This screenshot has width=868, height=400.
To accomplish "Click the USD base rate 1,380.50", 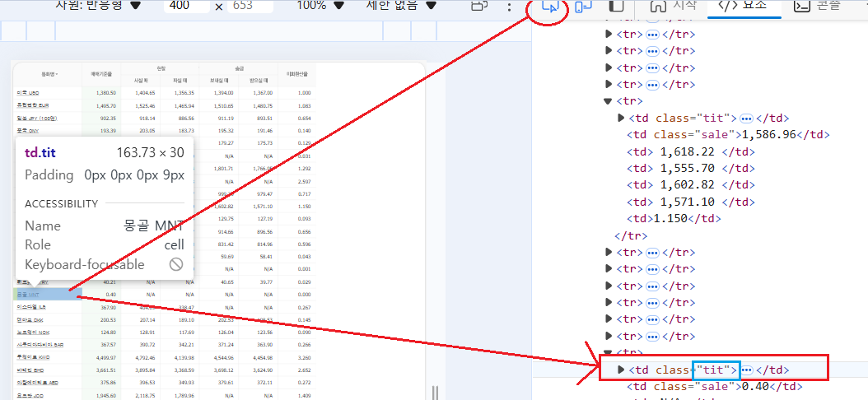I will (105, 93).
